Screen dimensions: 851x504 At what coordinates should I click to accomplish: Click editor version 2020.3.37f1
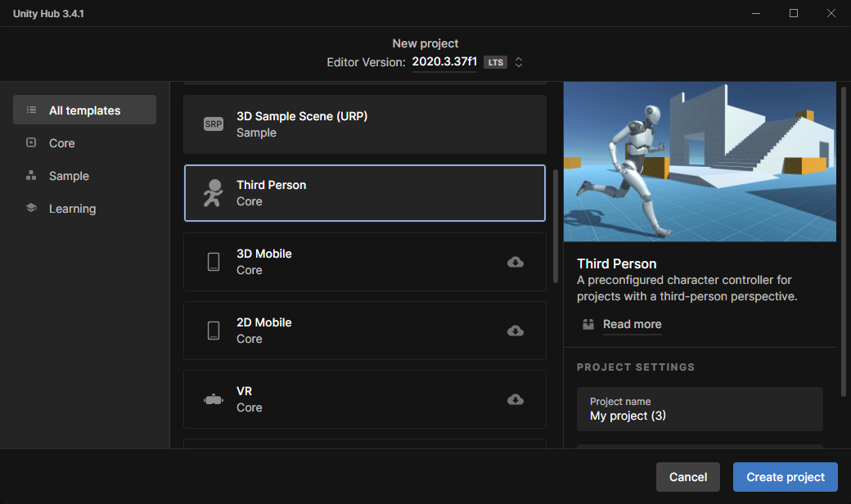pyautogui.click(x=444, y=62)
